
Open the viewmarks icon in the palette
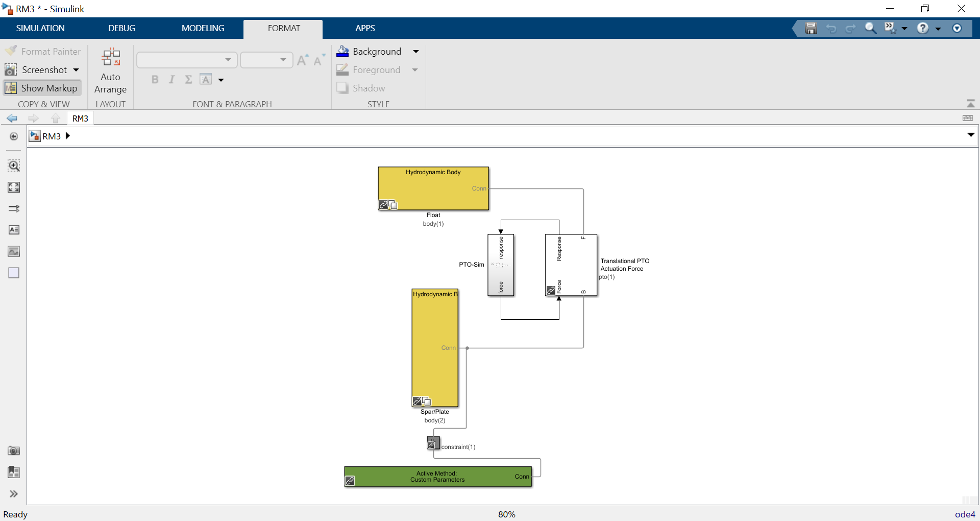(x=14, y=472)
